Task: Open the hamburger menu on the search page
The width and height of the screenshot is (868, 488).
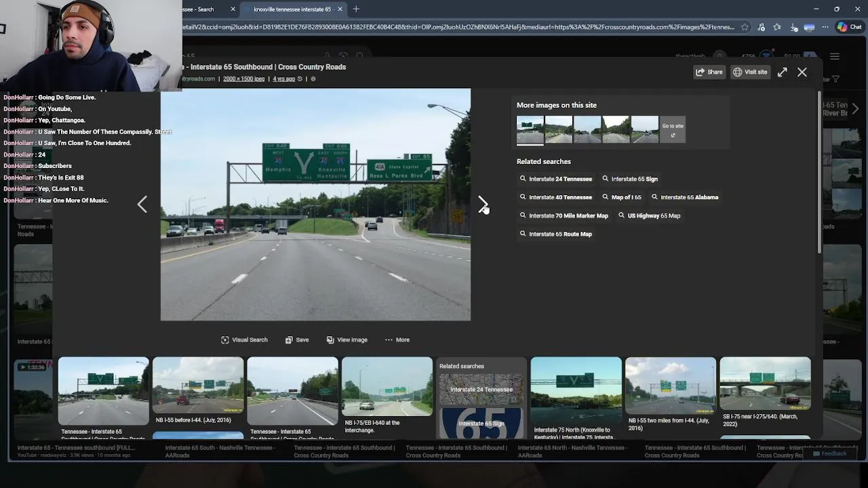Action: pyautogui.click(x=835, y=56)
